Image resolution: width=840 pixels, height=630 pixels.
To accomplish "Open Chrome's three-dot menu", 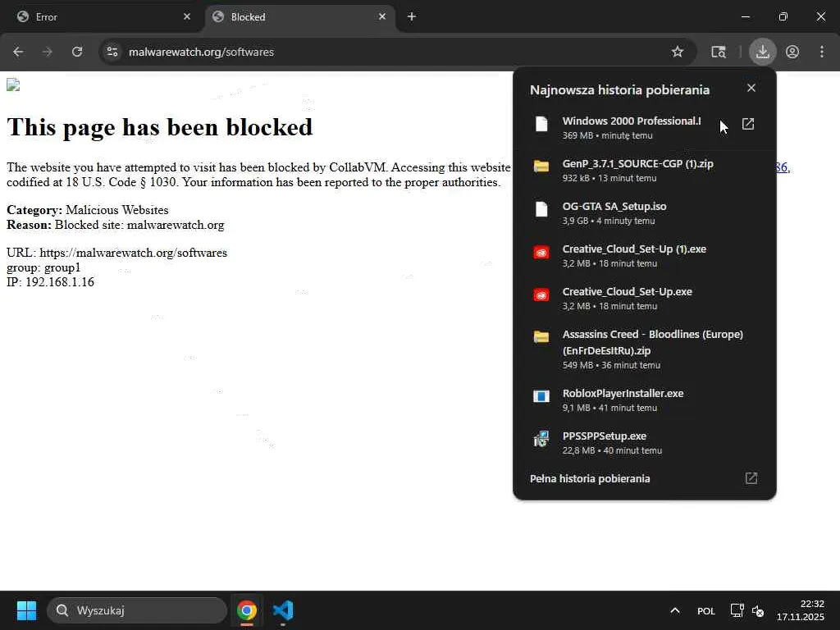I will [x=822, y=52].
